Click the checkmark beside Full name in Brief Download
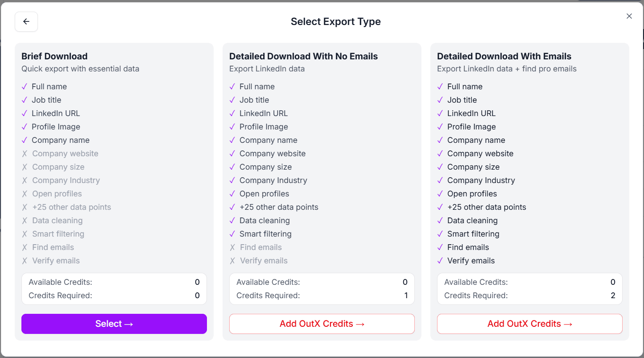 [x=25, y=86]
